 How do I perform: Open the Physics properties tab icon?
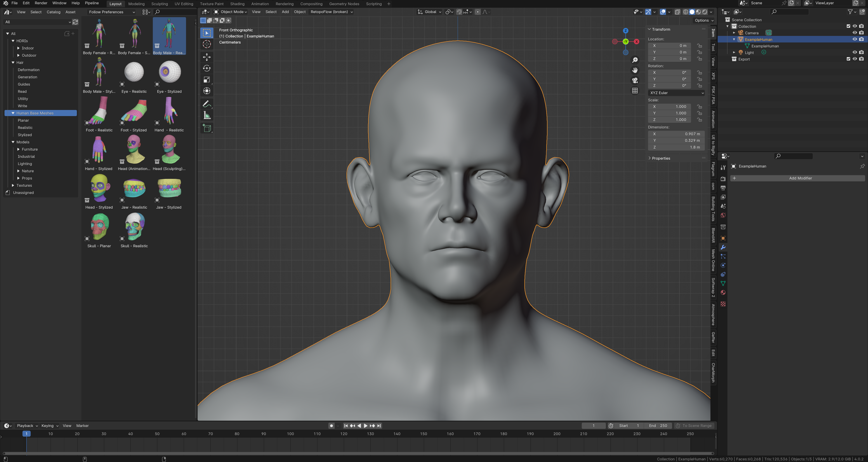(x=723, y=266)
